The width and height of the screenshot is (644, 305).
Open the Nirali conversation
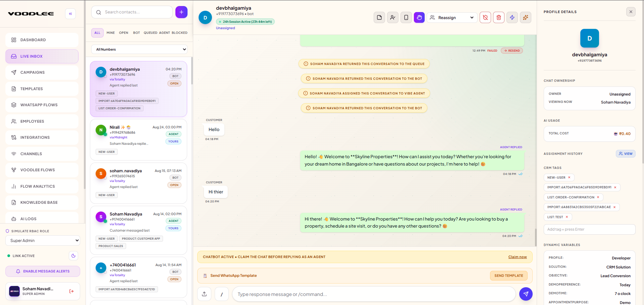click(x=139, y=140)
